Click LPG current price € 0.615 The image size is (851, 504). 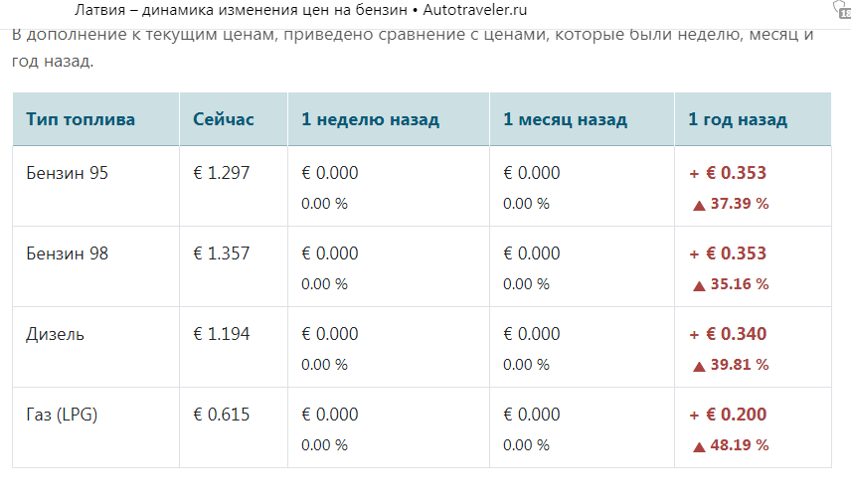click(x=222, y=415)
